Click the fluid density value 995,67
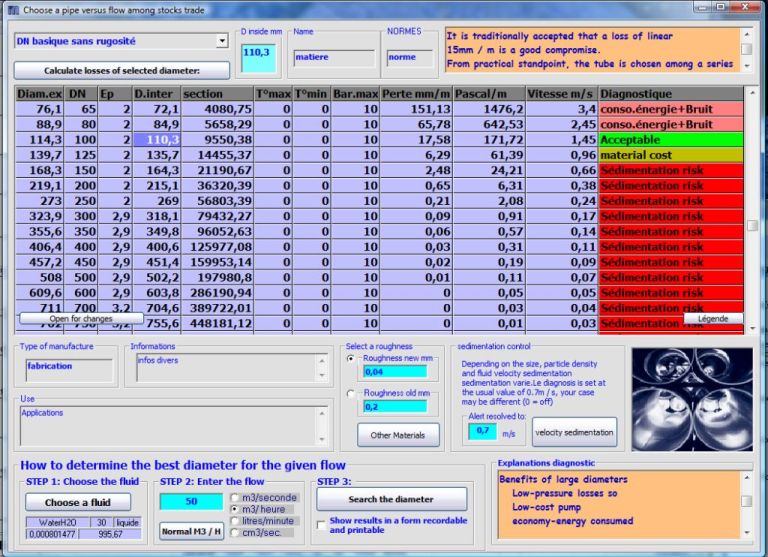Viewport: 768px width, 557px height. 110,534
